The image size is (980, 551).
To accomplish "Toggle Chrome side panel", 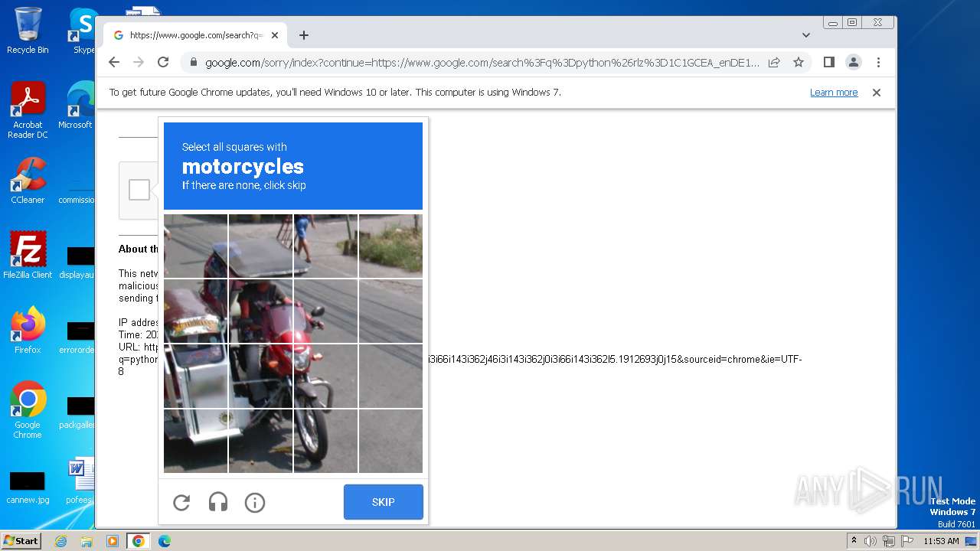I will pyautogui.click(x=828, y=62).
